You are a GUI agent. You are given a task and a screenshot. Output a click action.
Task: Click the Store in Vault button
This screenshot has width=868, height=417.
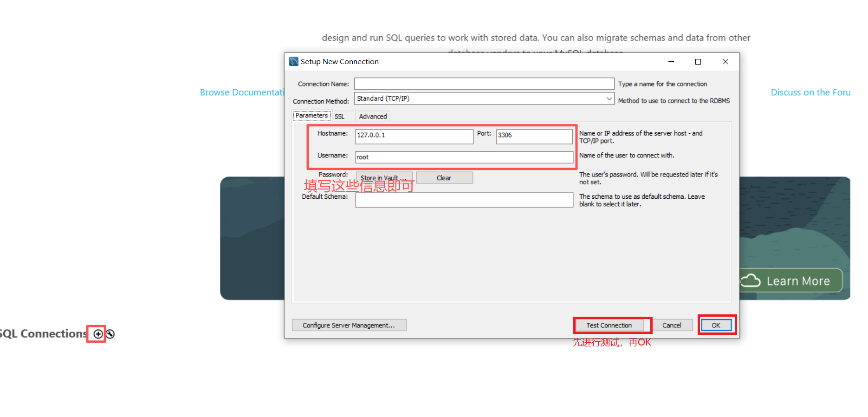pyautogui.click(x=384, y=178)
